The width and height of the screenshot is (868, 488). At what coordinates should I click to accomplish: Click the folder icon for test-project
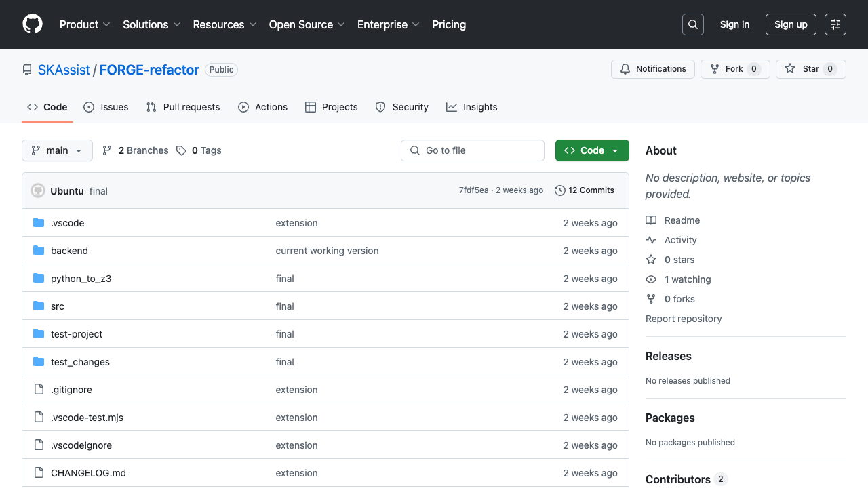[39, 333]
